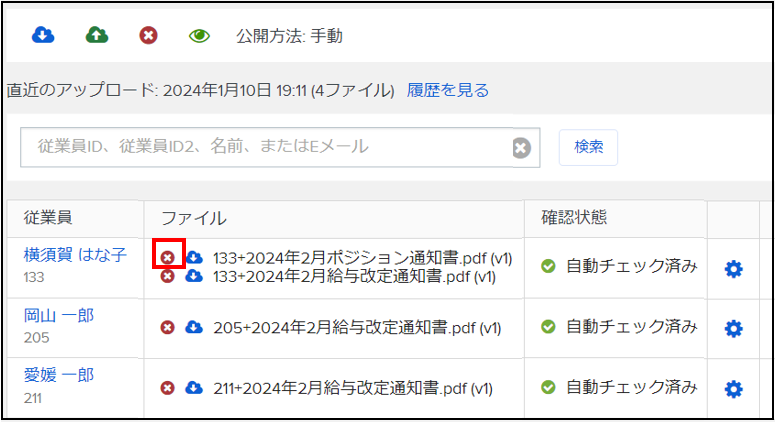Open employee 岡山 一郎 link

coord(59,315)
